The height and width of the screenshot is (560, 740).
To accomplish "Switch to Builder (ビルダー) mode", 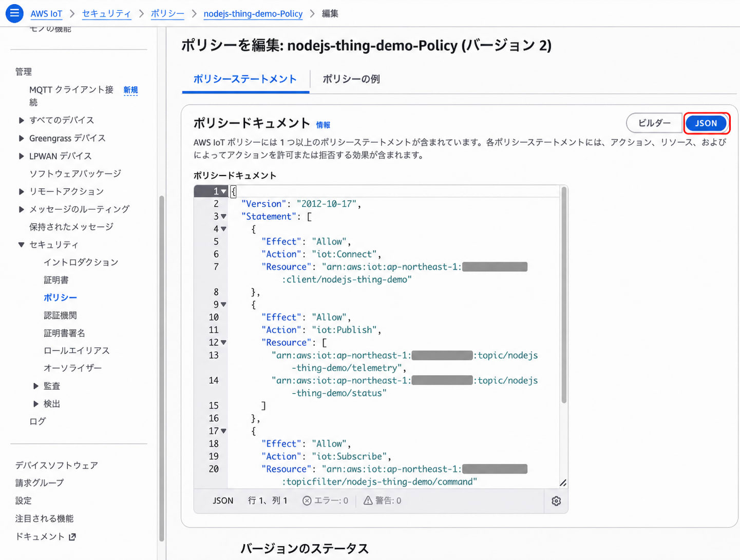I will coord(654,123).
